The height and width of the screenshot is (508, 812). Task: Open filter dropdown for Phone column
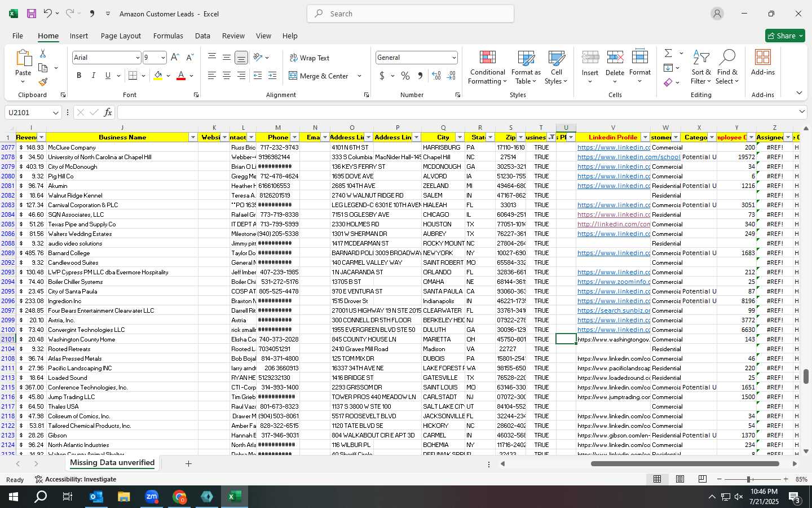[294, 137]
